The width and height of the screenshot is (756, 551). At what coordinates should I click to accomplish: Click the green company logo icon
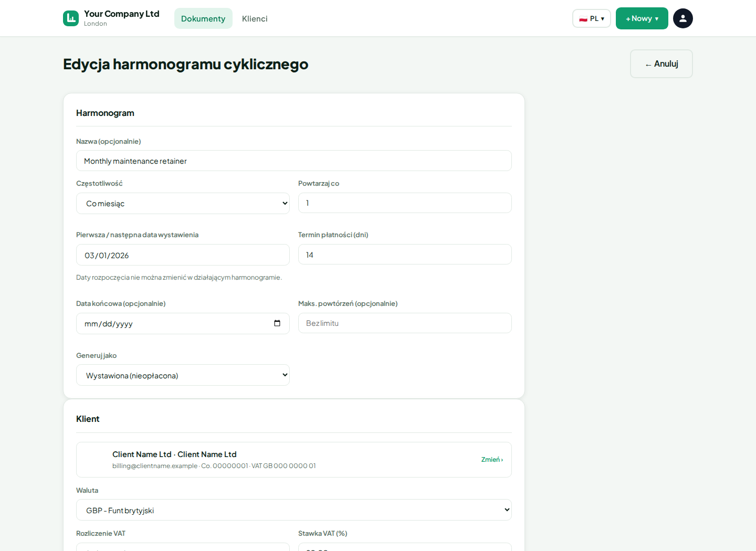click(x=71, y=18)
